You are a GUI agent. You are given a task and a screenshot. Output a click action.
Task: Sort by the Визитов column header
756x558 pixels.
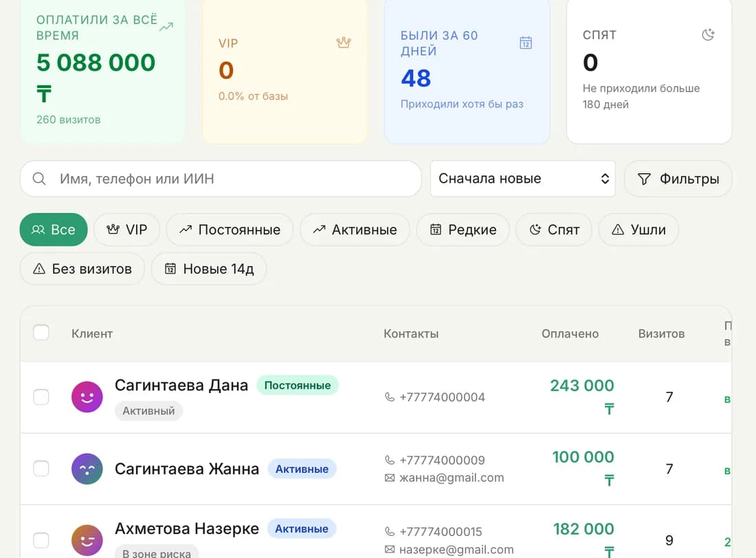(661, 334)
